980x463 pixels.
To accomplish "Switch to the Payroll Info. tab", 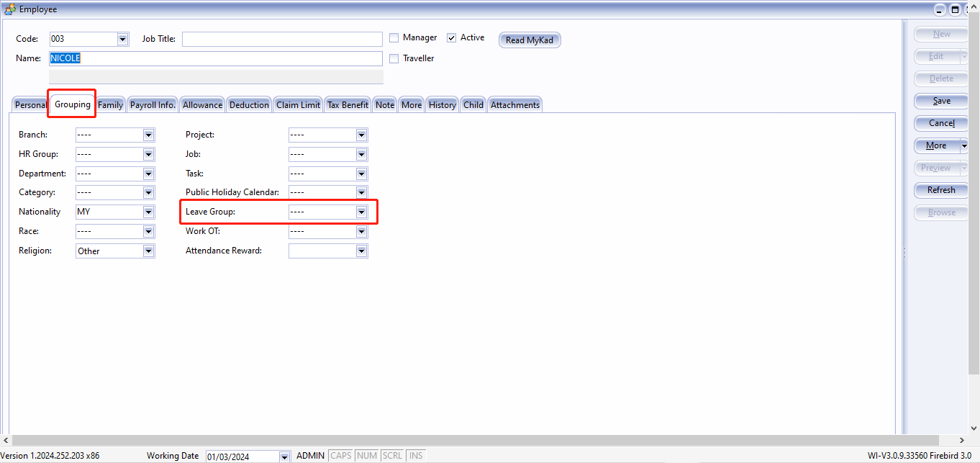I will point(152,104).
